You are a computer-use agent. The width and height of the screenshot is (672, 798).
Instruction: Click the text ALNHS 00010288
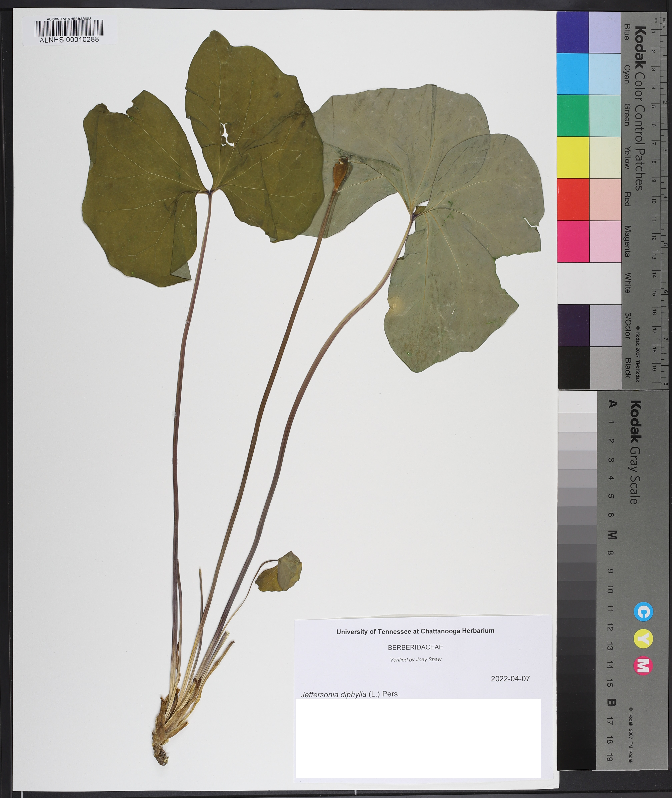coord(69,40)
